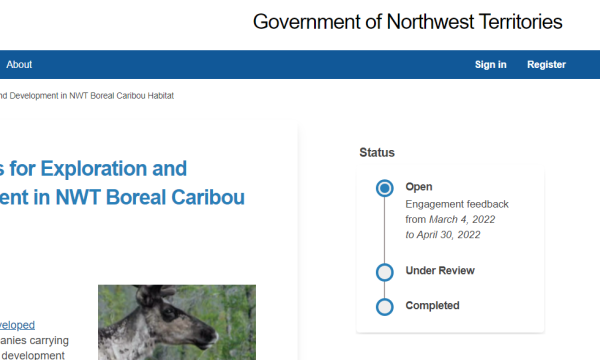600x360 pixels.
Task: Select the Open status circle
Action: pos(385,188)
